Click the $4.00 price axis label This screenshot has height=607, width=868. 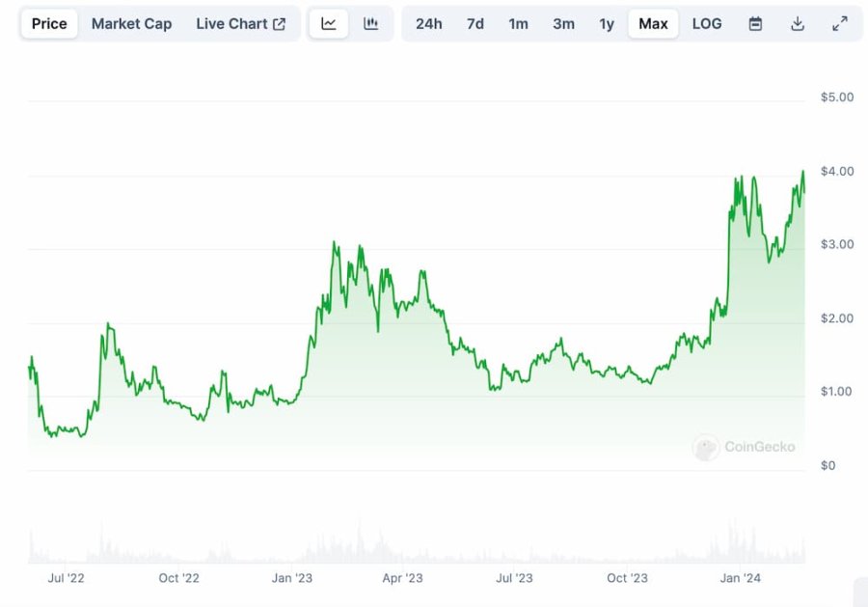[836, 172]
